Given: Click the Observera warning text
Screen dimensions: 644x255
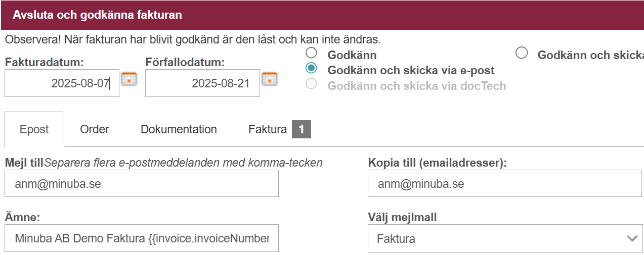Looking at the screenshot, I should pyautogui.click(x=193, y=39).
